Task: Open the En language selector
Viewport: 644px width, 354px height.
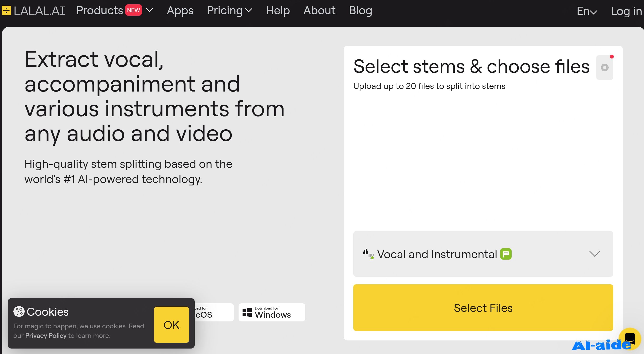Action: pos(587,11)
